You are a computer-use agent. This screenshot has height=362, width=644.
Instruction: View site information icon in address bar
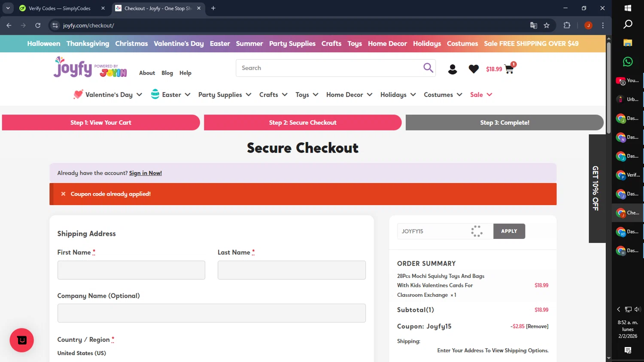(55, 25)
